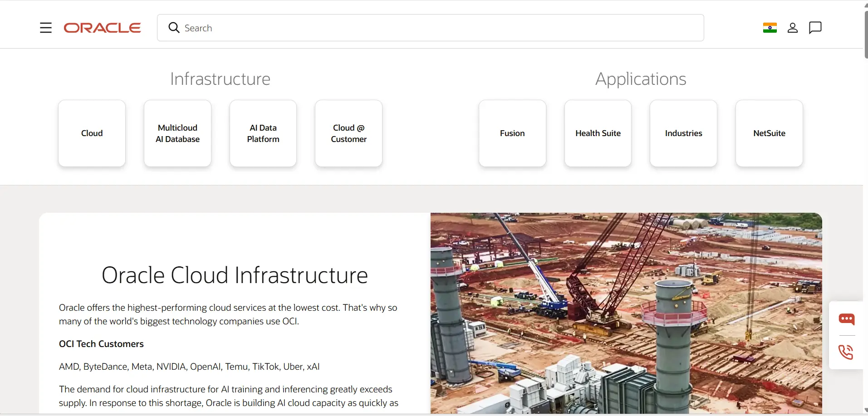Open the Fusion applications tile
Screen dimensions: 868x416
(x=512, y=133)
